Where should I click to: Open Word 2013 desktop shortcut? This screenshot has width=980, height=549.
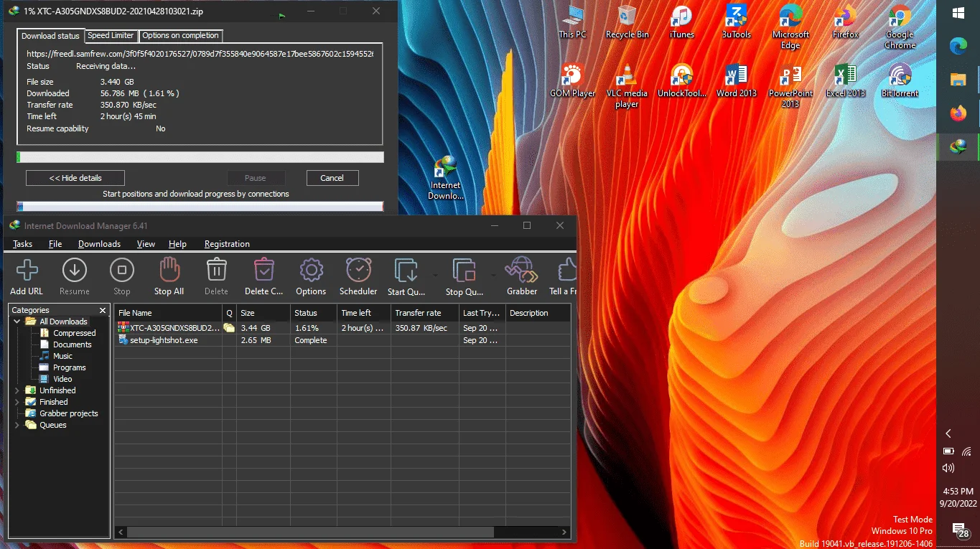736,80
